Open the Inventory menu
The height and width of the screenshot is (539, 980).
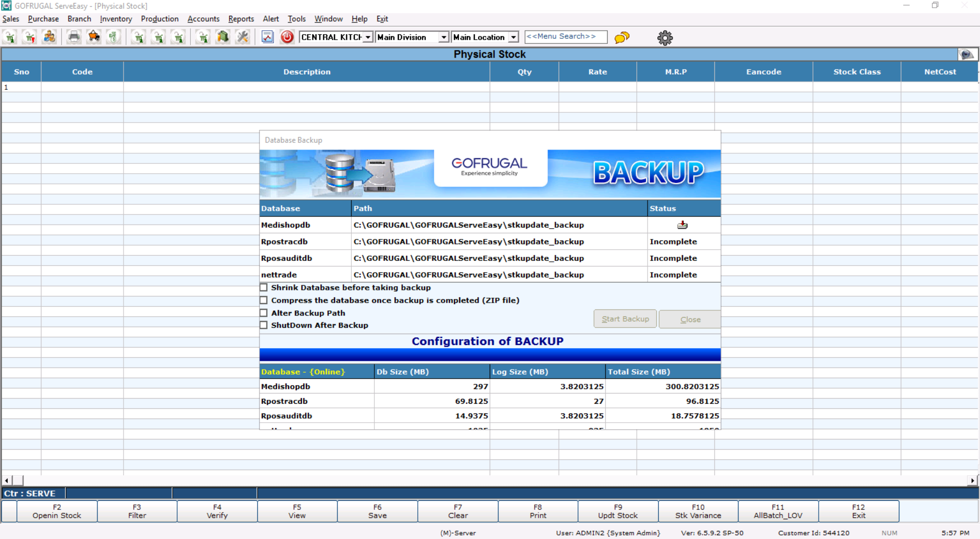116,19
